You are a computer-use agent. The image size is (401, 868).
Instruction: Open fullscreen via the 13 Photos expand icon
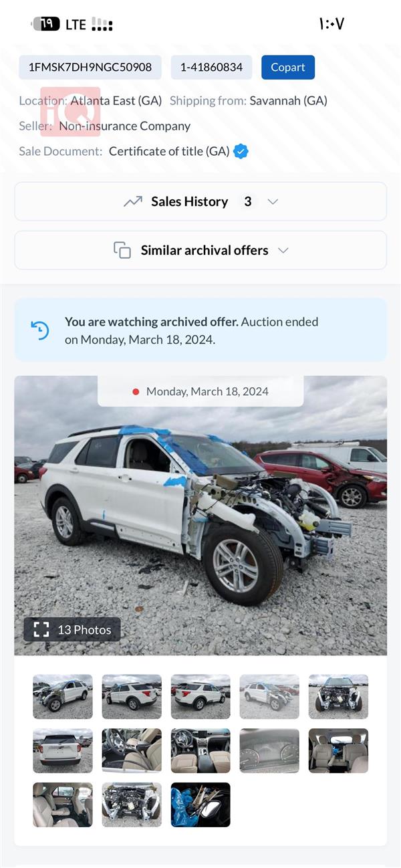click(41, 629)
